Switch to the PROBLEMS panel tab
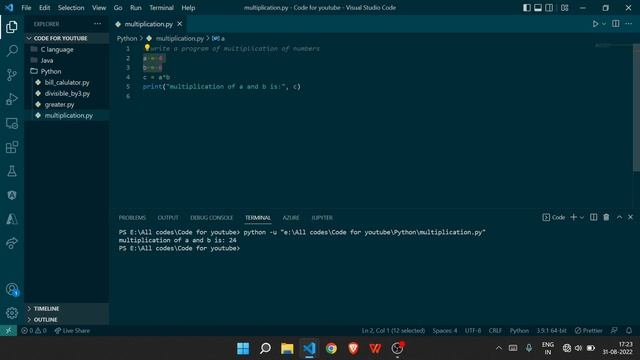Viewport: 640px width, 360px height. (x=132, y=218)
